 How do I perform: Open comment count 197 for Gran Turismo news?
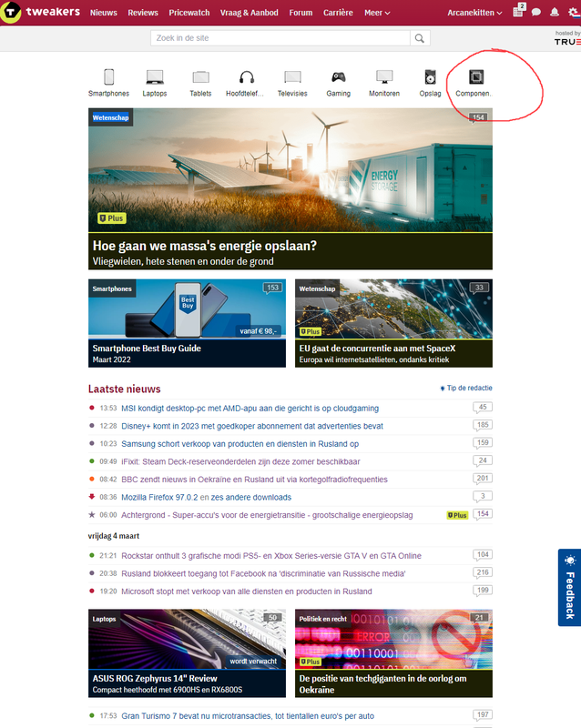click(483, 715)
